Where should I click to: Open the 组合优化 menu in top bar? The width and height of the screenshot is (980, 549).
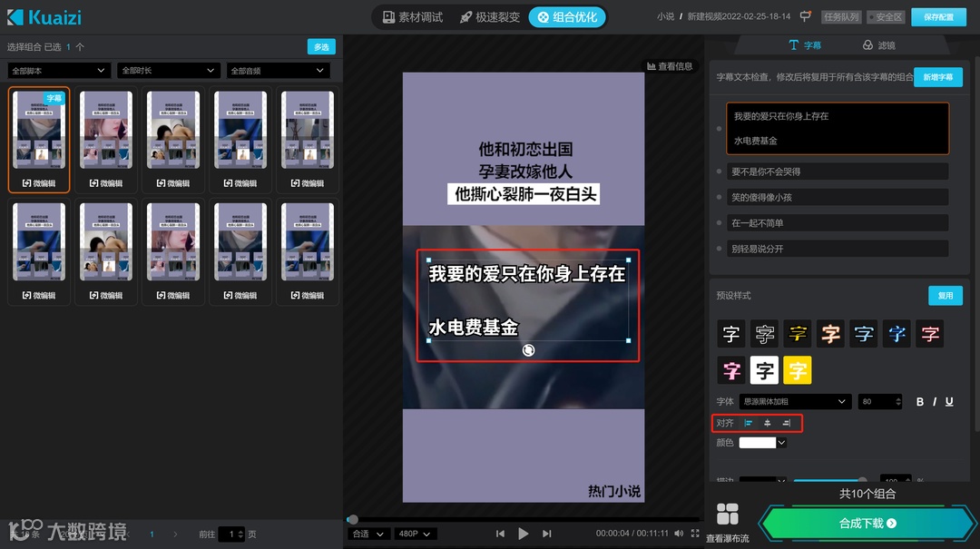click(567, 16)
